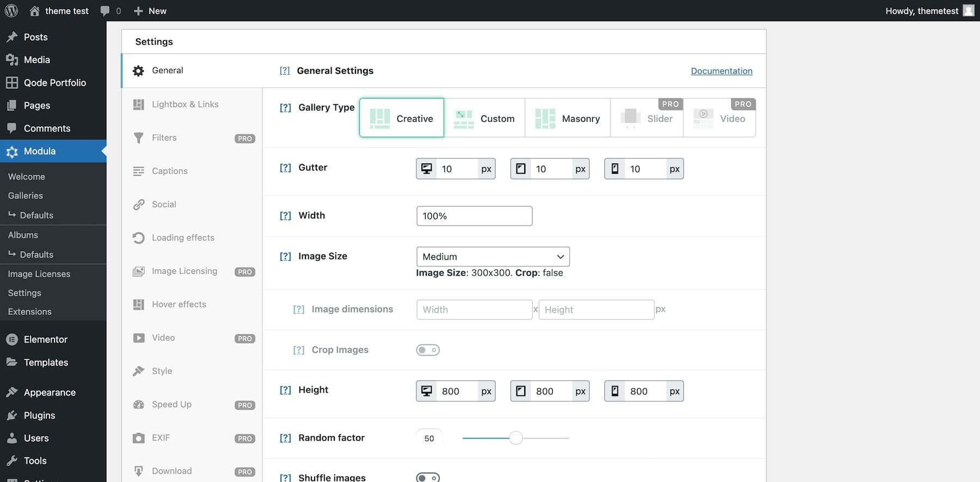The height and width of the screenshot is (482, 980).
Task: Open the Style settings tab
Action: click(x=192, y=371)
